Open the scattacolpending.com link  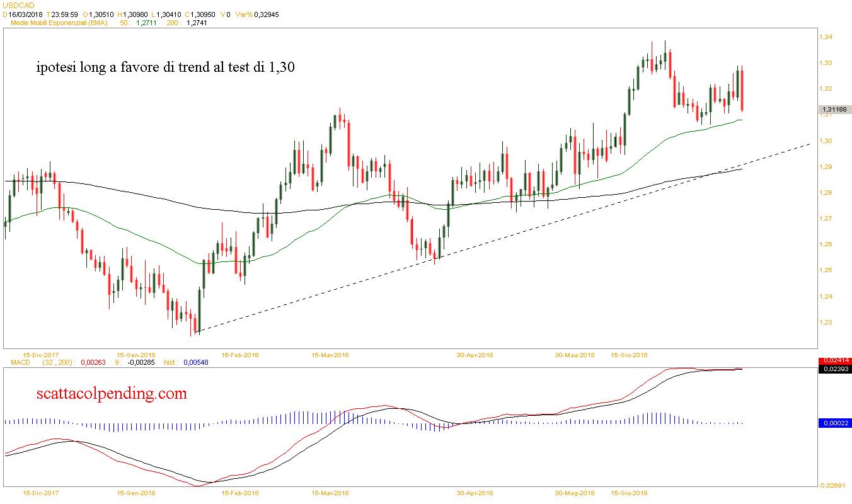112,394
